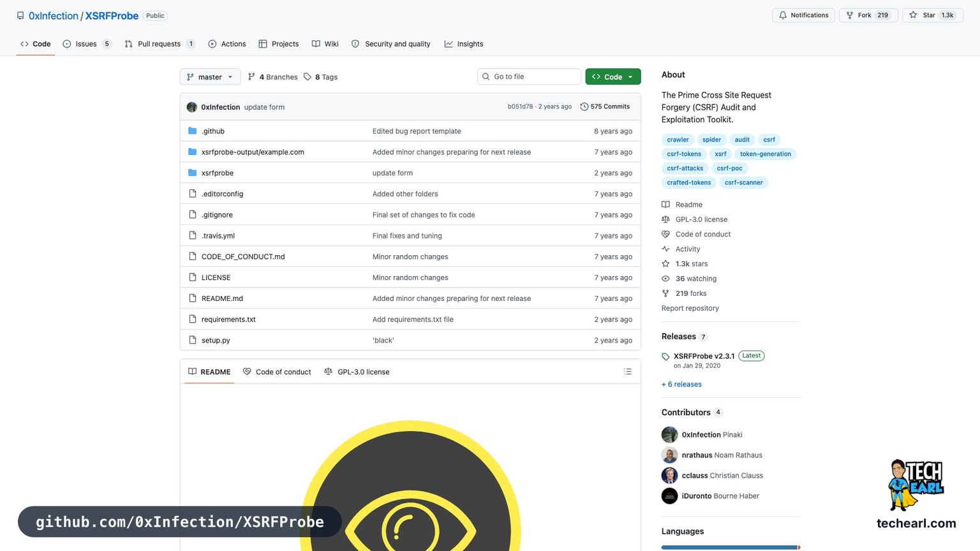Click the spider topic tag

[711, 140]
